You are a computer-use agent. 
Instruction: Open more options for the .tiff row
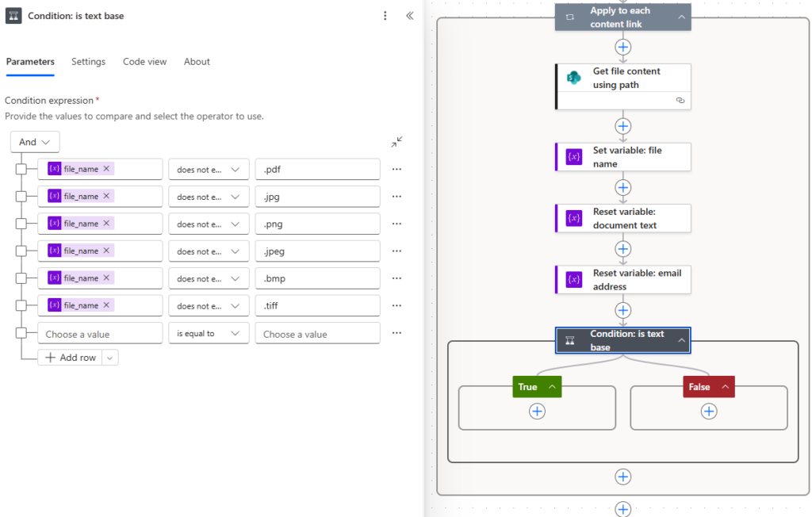(396, 305)
